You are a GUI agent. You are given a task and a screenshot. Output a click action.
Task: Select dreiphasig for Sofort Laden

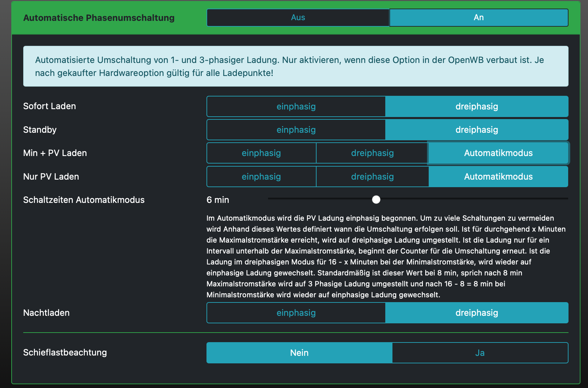[477, 106]
